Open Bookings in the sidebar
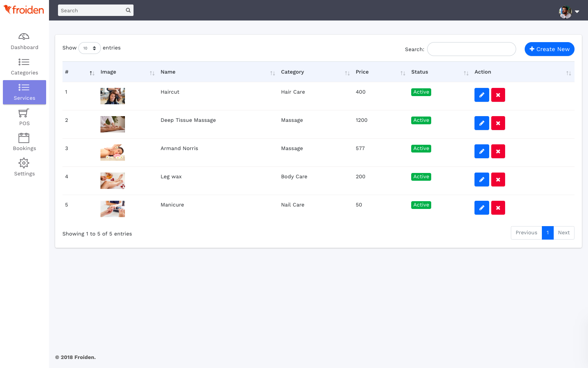Screen dimensions: 588x368 coord(24,142)
